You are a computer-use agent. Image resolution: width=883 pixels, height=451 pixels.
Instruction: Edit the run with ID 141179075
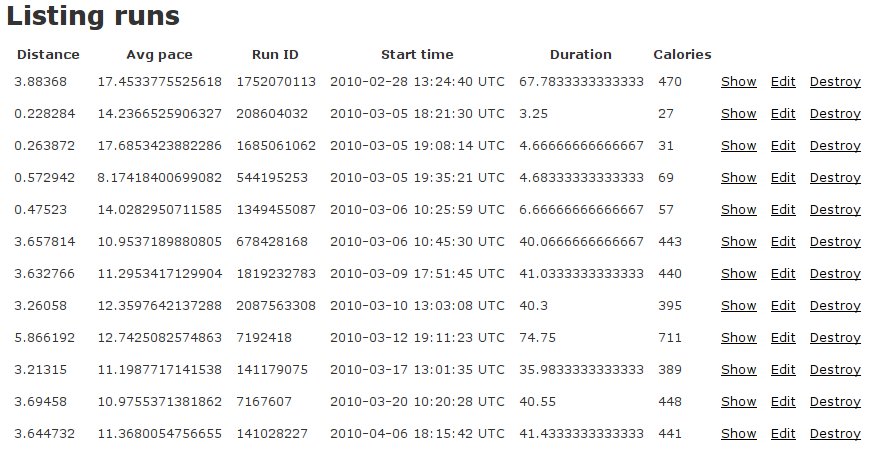pyautogui.click(x=783, y=370)
